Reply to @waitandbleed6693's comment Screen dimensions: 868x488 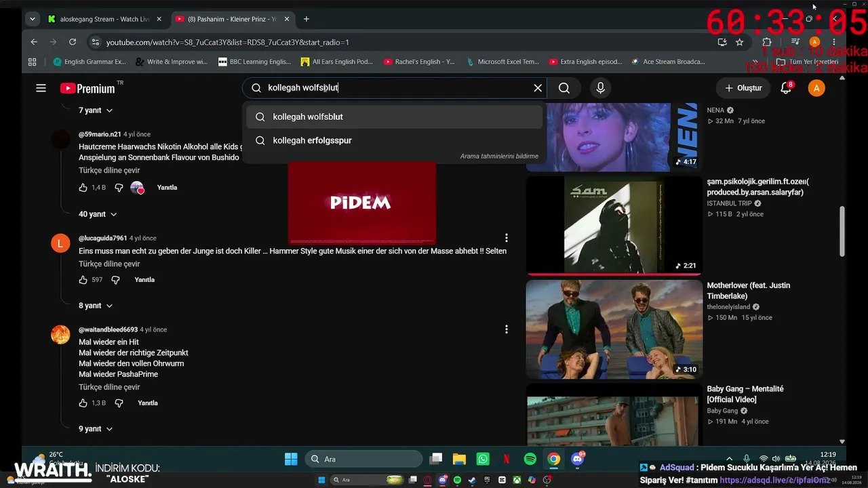[x=148, y=403]
